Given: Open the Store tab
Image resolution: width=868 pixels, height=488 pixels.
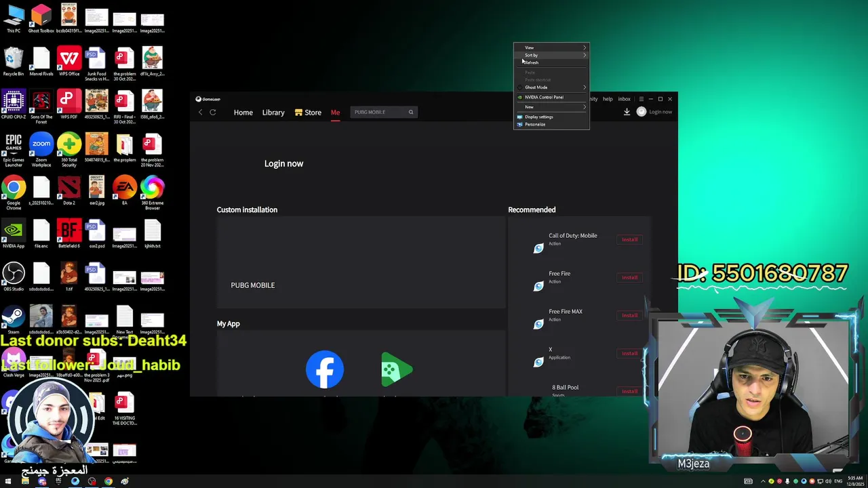Looking at the screenshot, I should (x=309, y=113).
